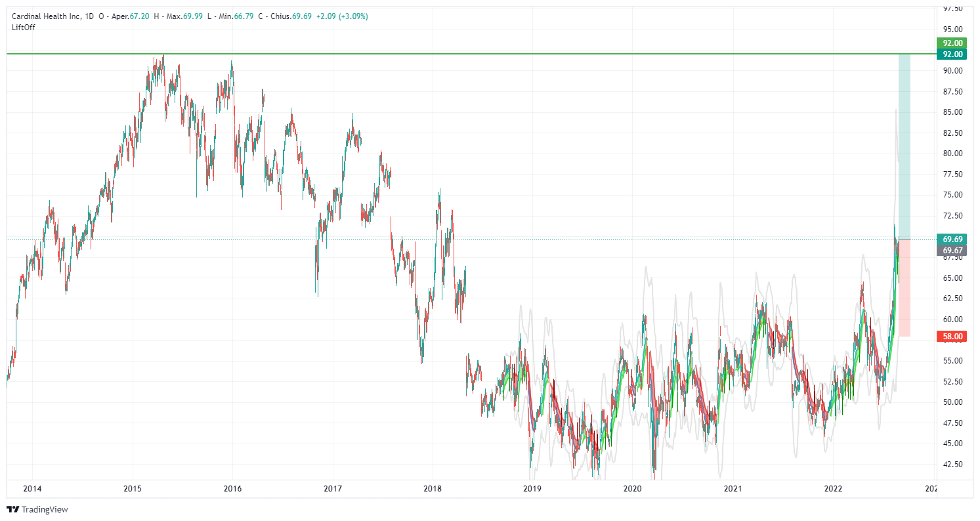
Task: Click the 50.00 price scale label
Action: 952,402
